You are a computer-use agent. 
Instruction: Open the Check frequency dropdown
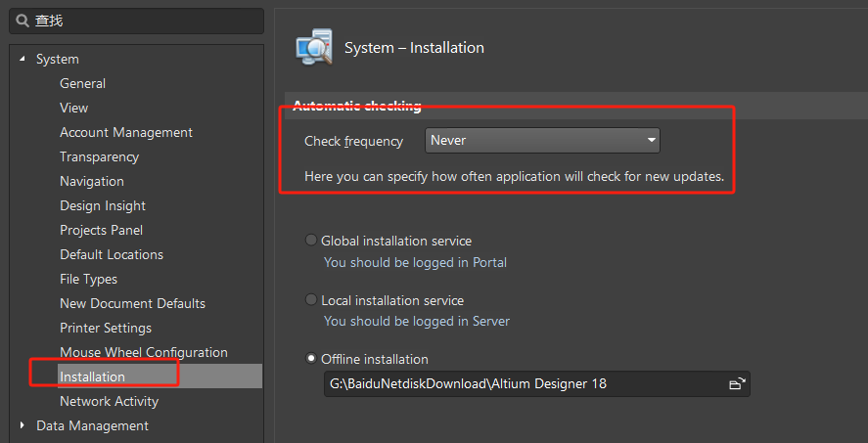point(543,141)
